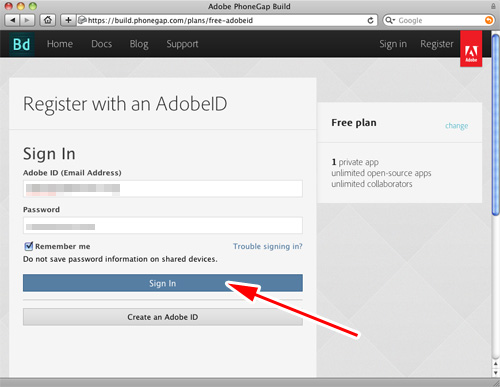Click the vertical scrollbar thumb
The image size is (500, 387).
coord(496,125)
